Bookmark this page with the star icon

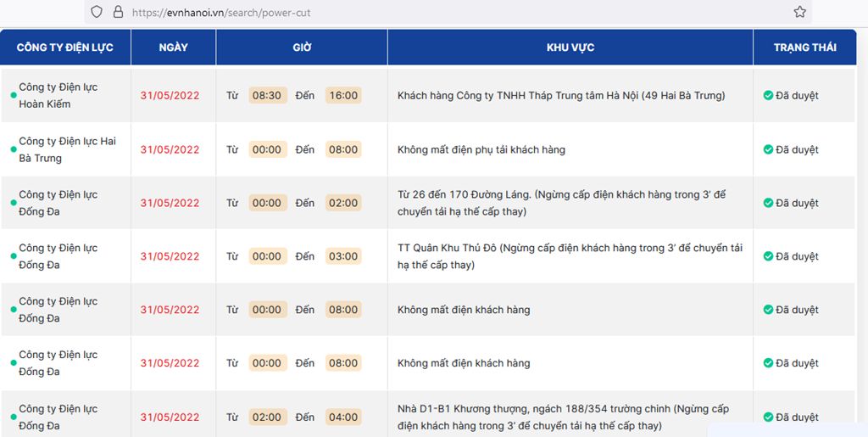[799, 12]
